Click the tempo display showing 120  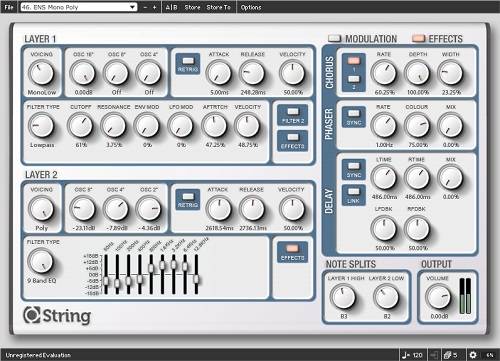coord(413,355)
